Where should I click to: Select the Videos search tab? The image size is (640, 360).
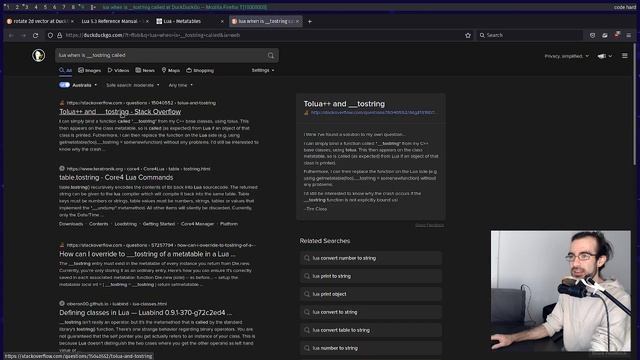118,70
